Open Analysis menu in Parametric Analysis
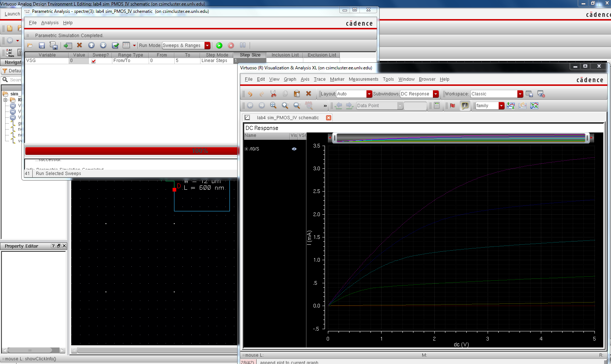Image resolution: width=611 pixels, height=364 pixels. pos(50,23)
